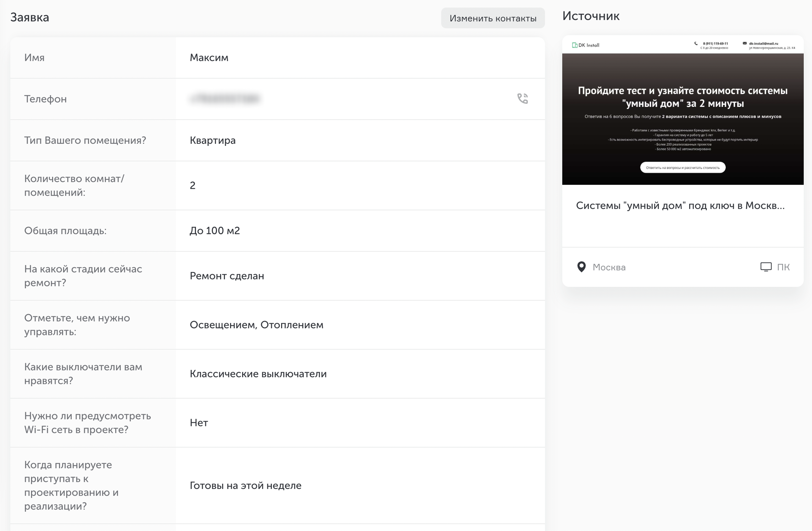This screenshot has width=812, height=531.
Task: Click the Отметьте, чем нужно управлять label
Action: tap(77, 325)
